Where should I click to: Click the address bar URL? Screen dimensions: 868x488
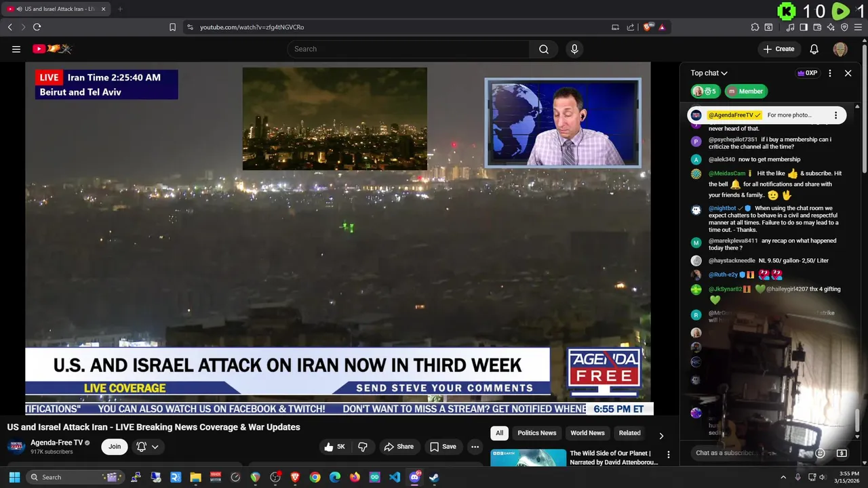(x=252, y=27)
